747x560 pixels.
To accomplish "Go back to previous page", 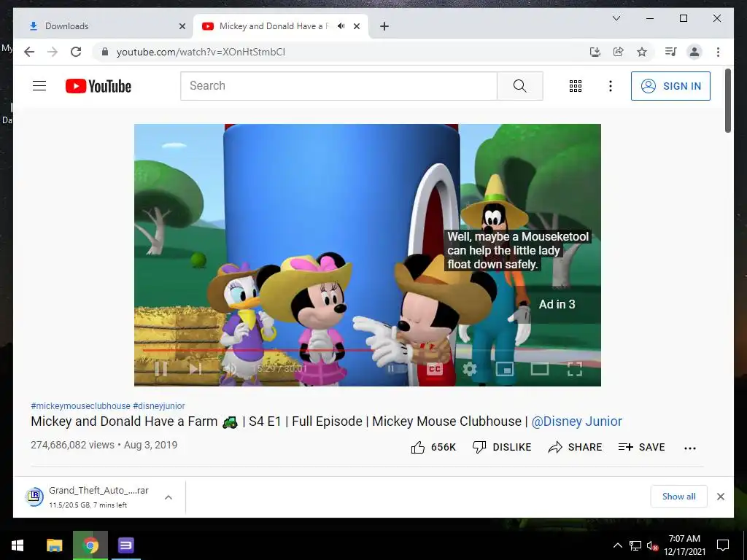I will pos(29,52).
